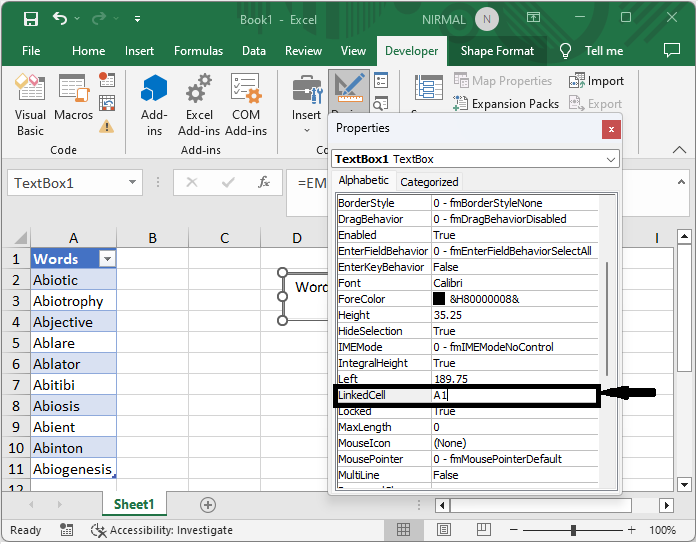Screen dimensions: 698x544
Task: Open the Words column filter dropdown
Action: pyautogui.click(x=107, y=259)
